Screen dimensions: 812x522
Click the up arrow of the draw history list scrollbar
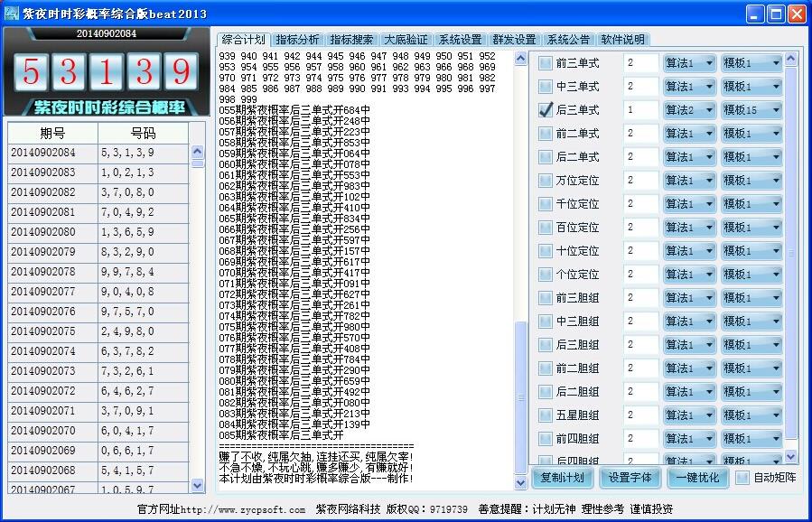198,152
